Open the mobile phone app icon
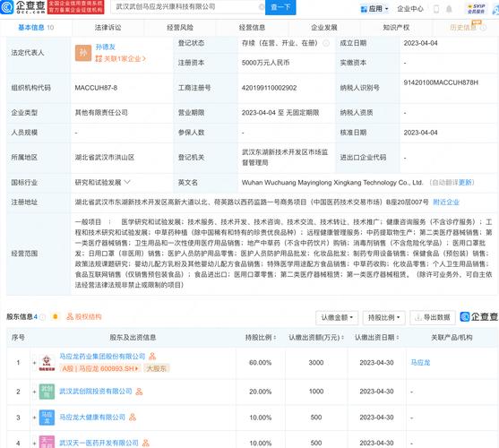The width and height of the screenshot is (499, 448). pos(436,9)
